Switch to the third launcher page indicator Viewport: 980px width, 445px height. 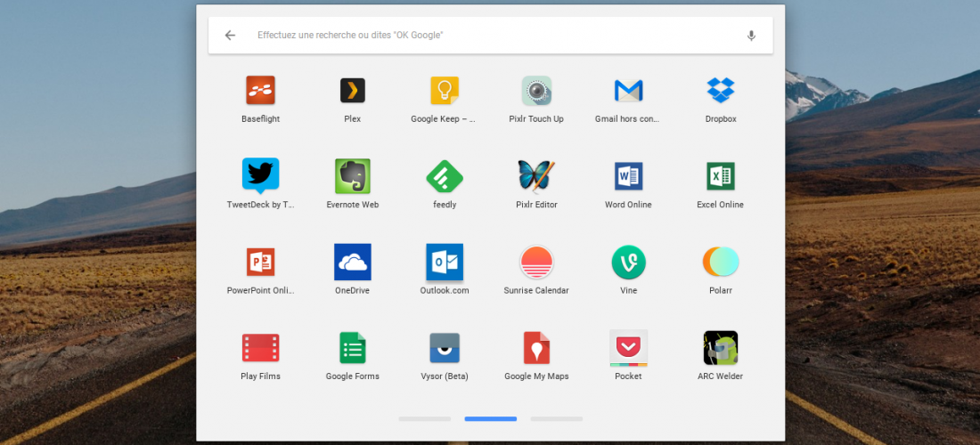click(x=556, y=419)
